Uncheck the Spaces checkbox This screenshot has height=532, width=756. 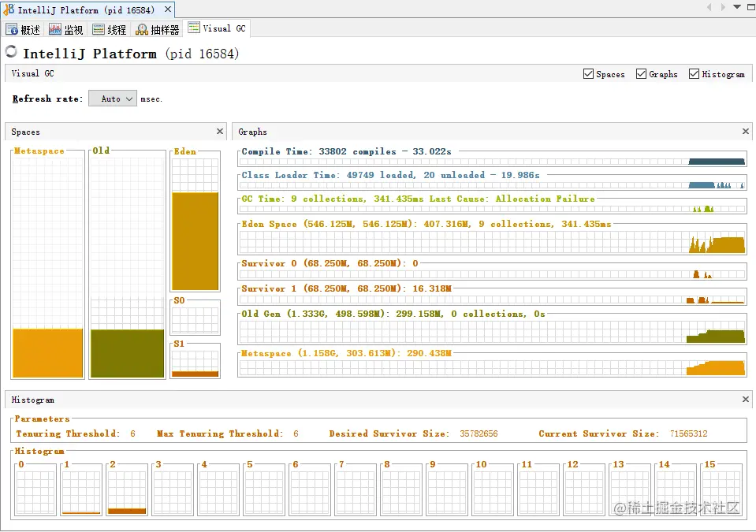pos(588,74)
